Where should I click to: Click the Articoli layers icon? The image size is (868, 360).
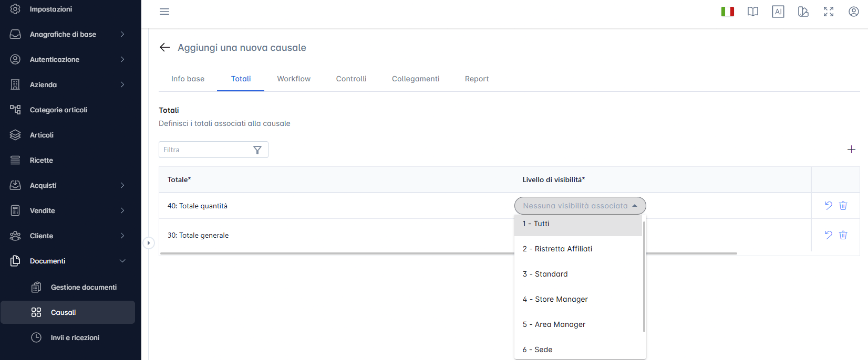[x=15, y=135]
